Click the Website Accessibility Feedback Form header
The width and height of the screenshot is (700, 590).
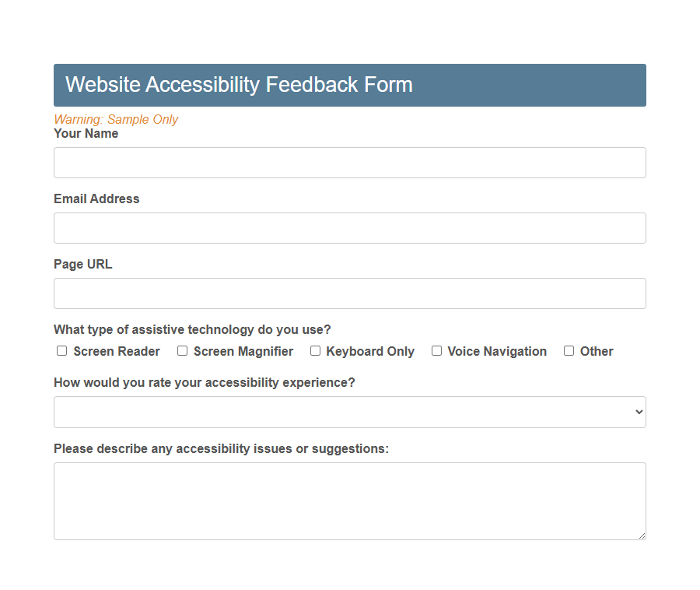click(239, 85)
